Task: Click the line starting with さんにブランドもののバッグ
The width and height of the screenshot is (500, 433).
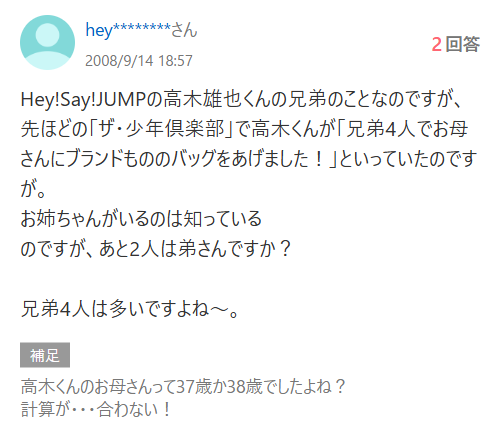Action: 249,159
